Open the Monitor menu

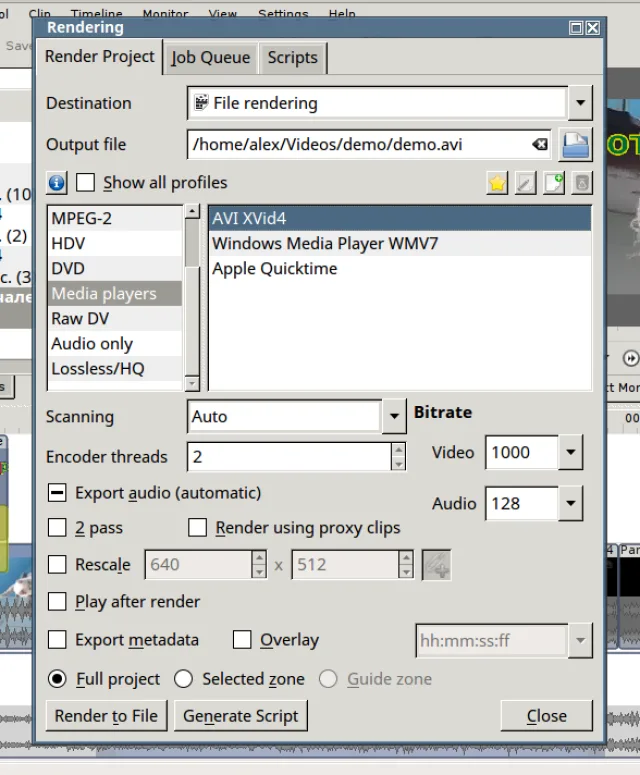click(x=165, y=13)
